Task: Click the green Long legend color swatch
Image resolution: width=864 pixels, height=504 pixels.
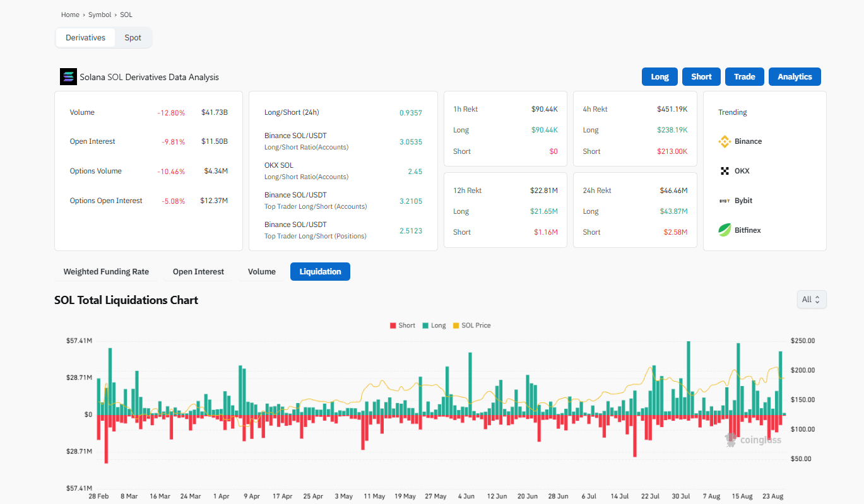Action: (x=425, y=325)
